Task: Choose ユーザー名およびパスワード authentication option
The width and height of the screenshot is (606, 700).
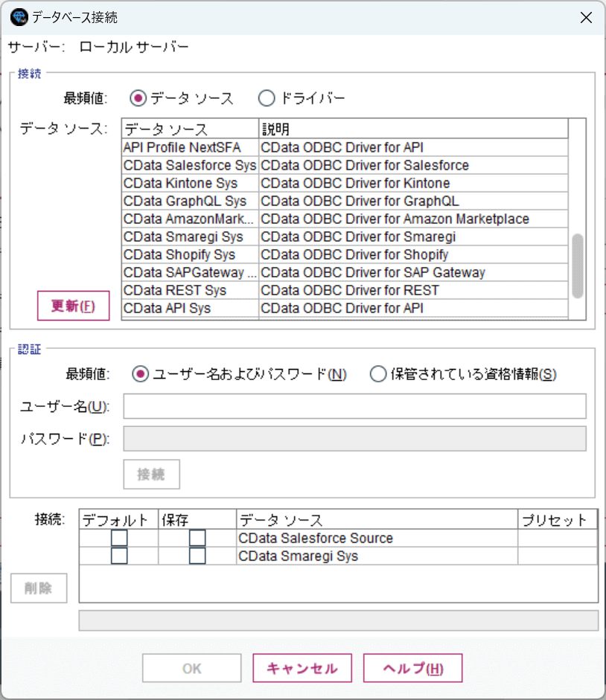Action: 140,373
